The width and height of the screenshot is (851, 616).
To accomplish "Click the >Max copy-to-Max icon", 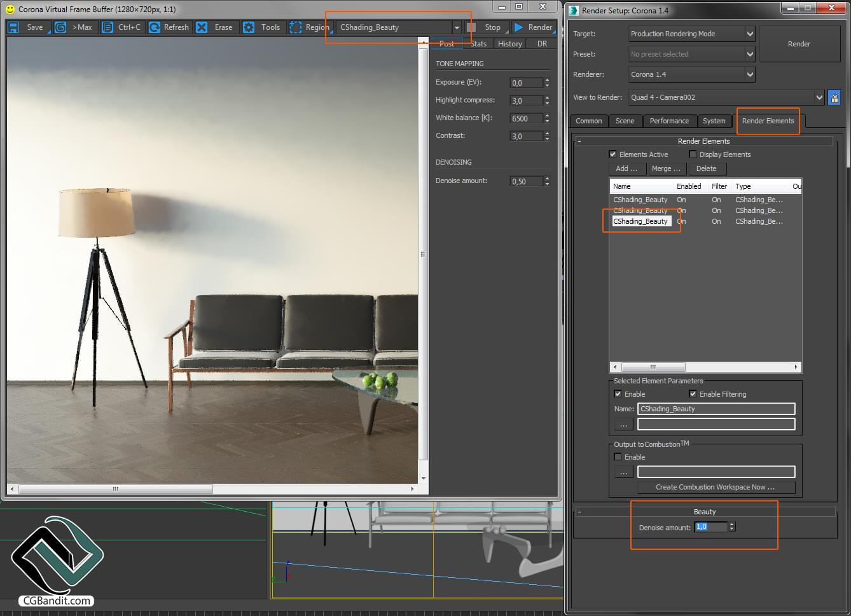I will tap(60, 27).
